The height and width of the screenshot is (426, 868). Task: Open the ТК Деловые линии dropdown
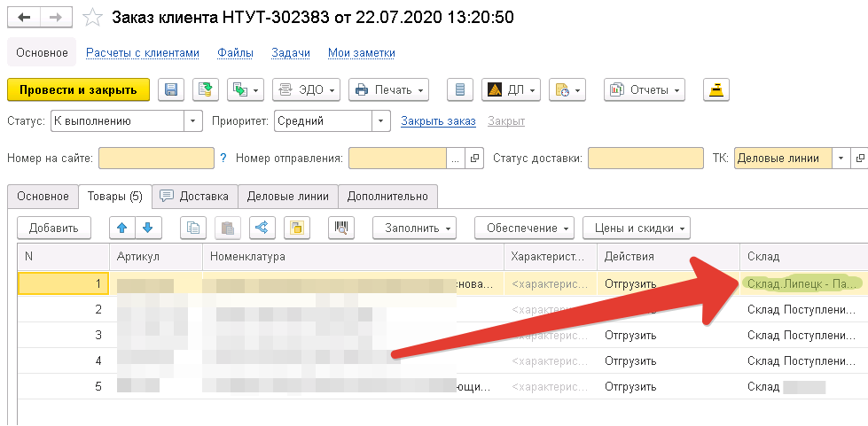tap(840, 158)
